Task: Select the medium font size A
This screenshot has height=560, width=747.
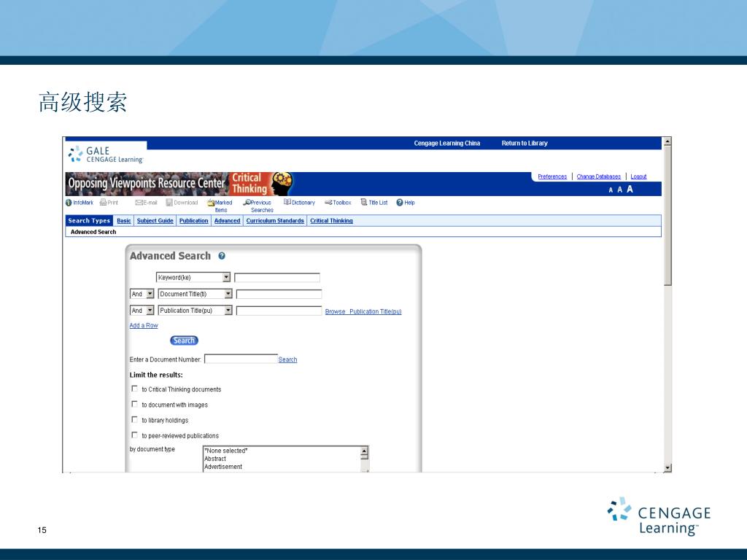Action: coord(620,190)
